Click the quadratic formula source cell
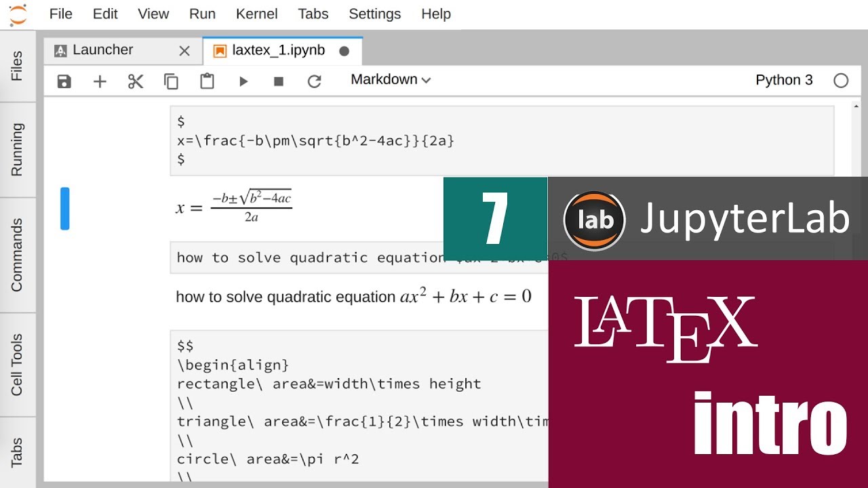 click(502, 140)
